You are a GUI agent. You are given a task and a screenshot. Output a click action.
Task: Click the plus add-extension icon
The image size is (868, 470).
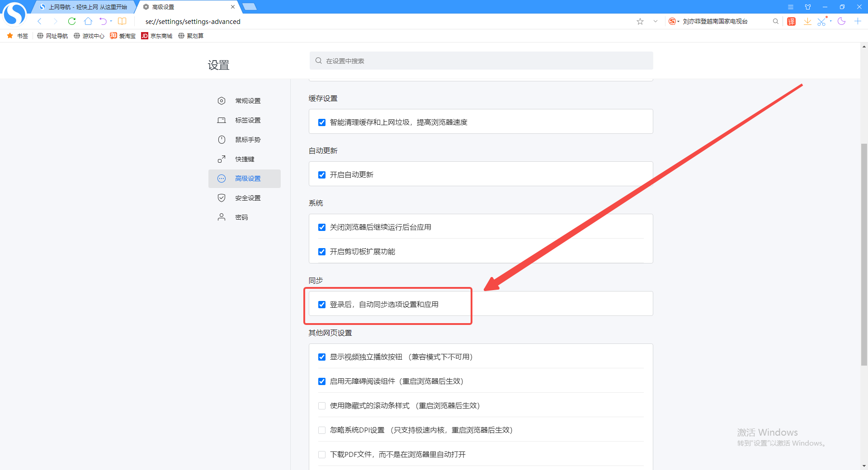click(x=858, y=21)
